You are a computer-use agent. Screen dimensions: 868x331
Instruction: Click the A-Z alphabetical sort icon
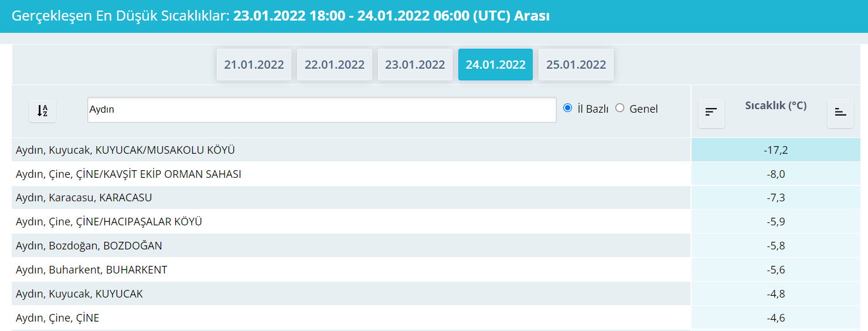(42, 110)
